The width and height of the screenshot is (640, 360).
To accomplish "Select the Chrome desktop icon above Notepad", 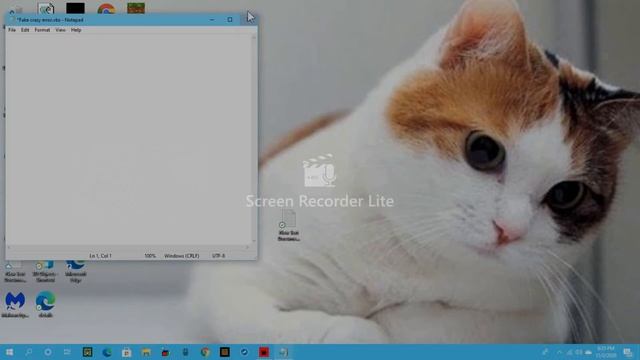I will tap(106, 8).
